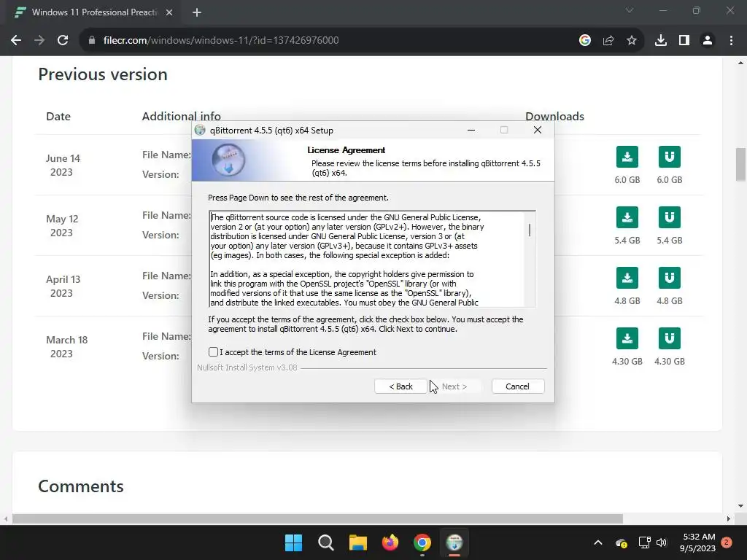Viewport: 747px width, 560px height.
Task: Click the filecr.com address bar
Action: coord(329,40)
